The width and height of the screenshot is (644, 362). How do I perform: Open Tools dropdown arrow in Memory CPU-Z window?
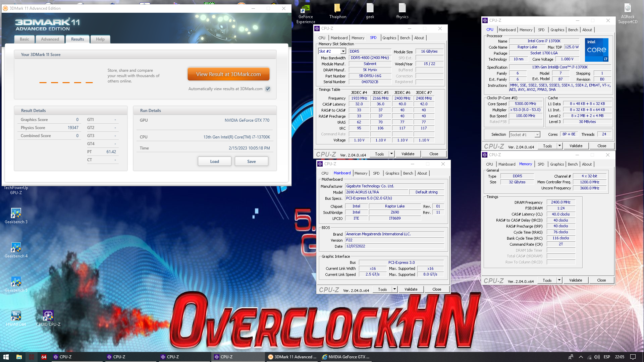[559, 280]
